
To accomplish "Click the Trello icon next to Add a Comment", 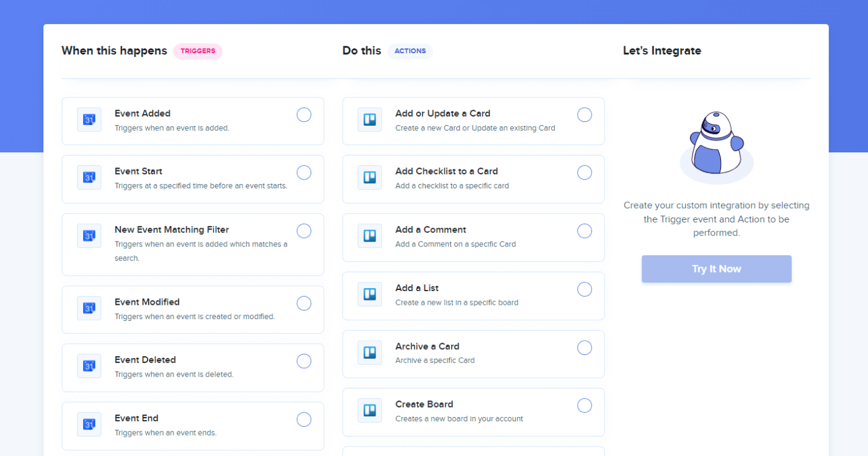I will pyautogui.click(x=370, y=235).
